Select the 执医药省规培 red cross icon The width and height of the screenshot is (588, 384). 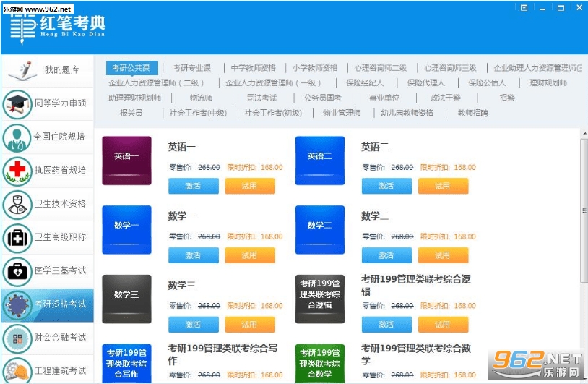point(17,171)
